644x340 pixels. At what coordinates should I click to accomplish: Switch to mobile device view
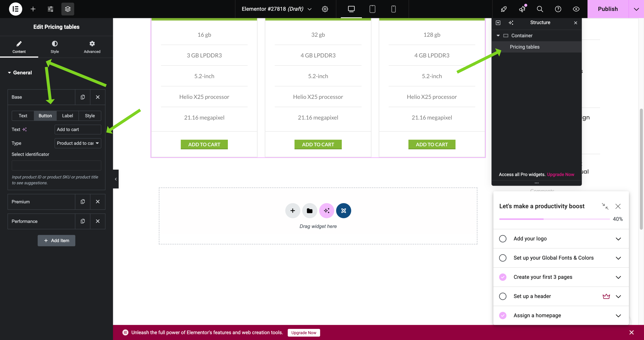(x=393, y=9)
